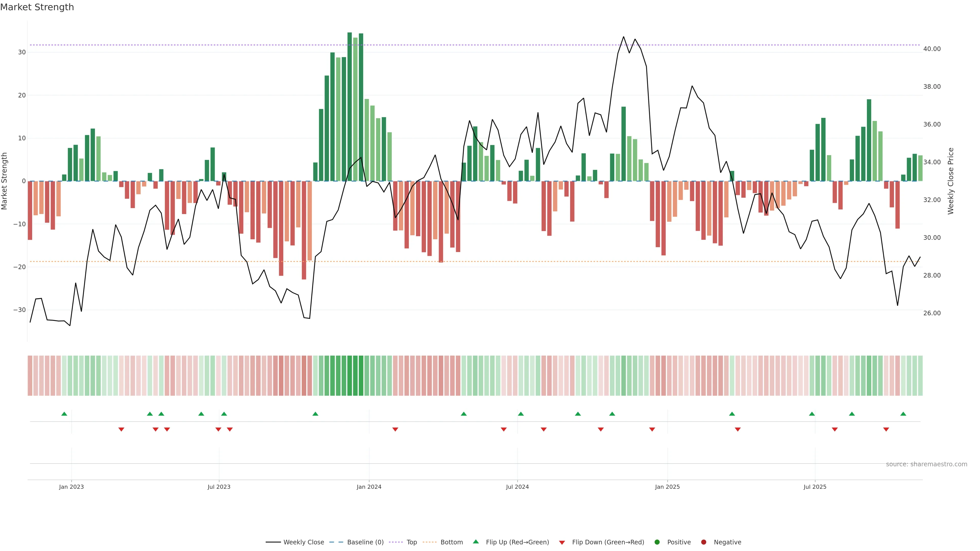Click last red flip-down triangle at far right

pyautogui.click(x=886, y=429)
